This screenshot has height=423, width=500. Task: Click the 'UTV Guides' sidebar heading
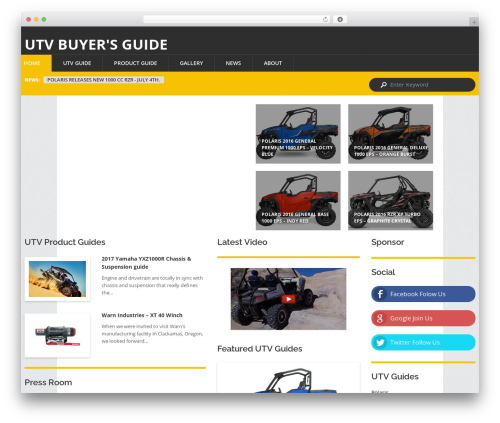[395, 376]
